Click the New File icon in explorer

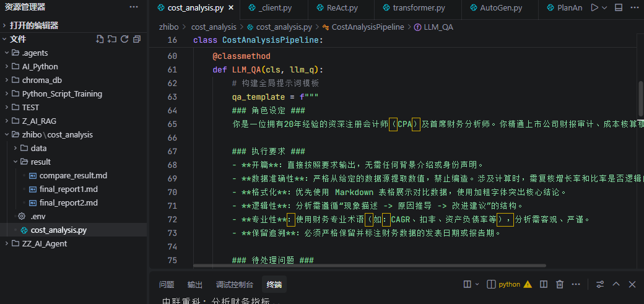[100, 39]
